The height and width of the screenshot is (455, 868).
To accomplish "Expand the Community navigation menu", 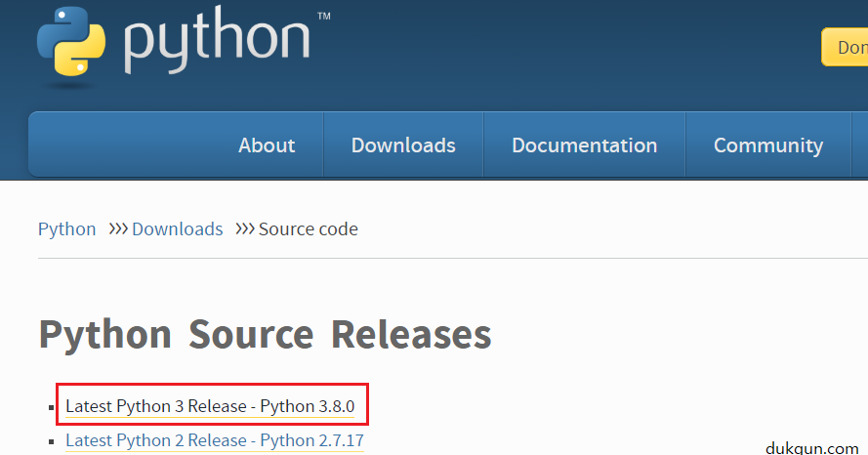I will [x=767, y=145].
